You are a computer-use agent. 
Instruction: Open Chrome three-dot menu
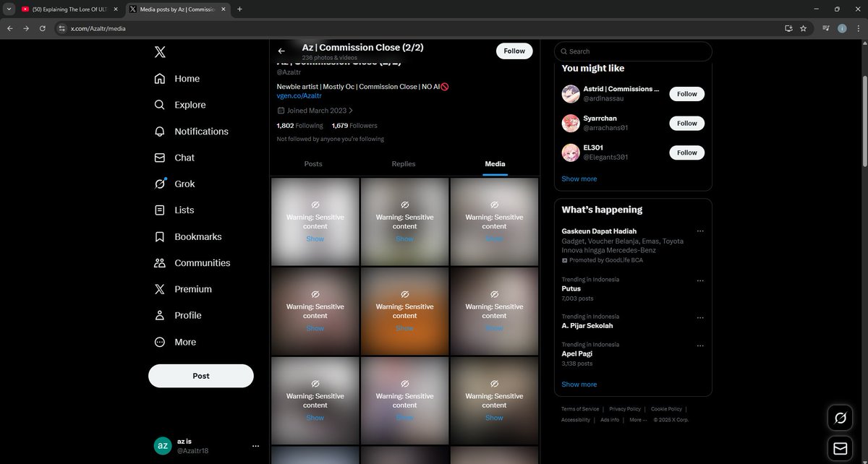pos(858,28)
